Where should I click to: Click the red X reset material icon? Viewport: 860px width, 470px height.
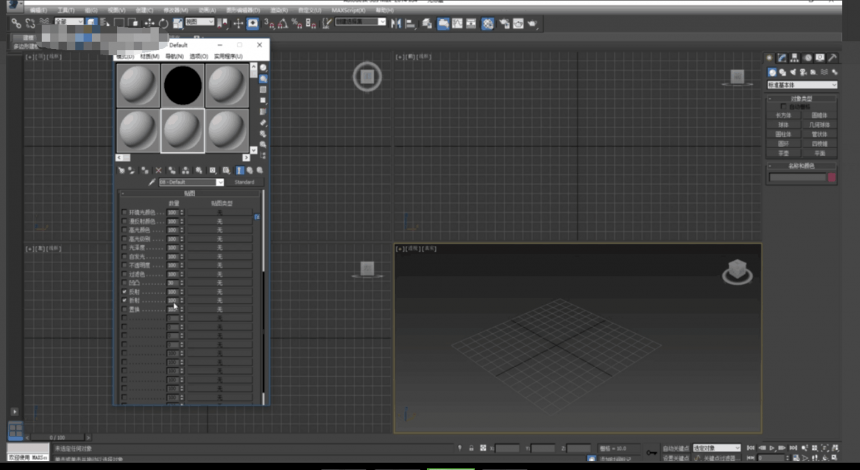159,171
